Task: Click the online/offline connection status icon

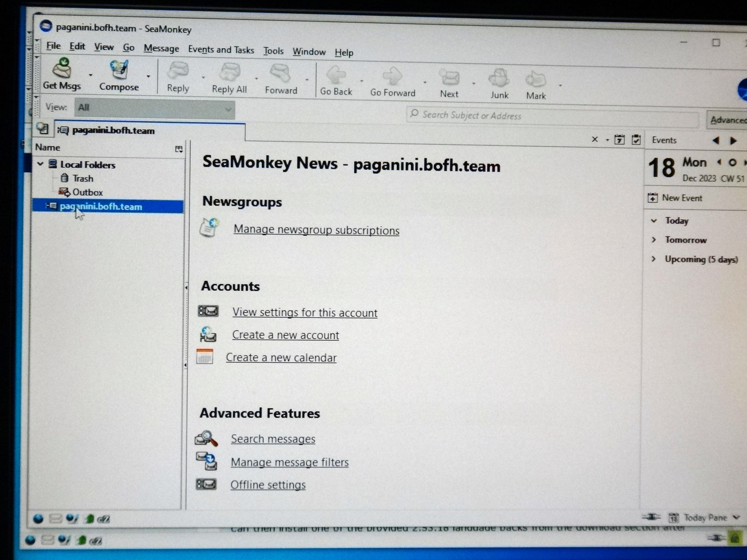Action: (x=651, y=517)
